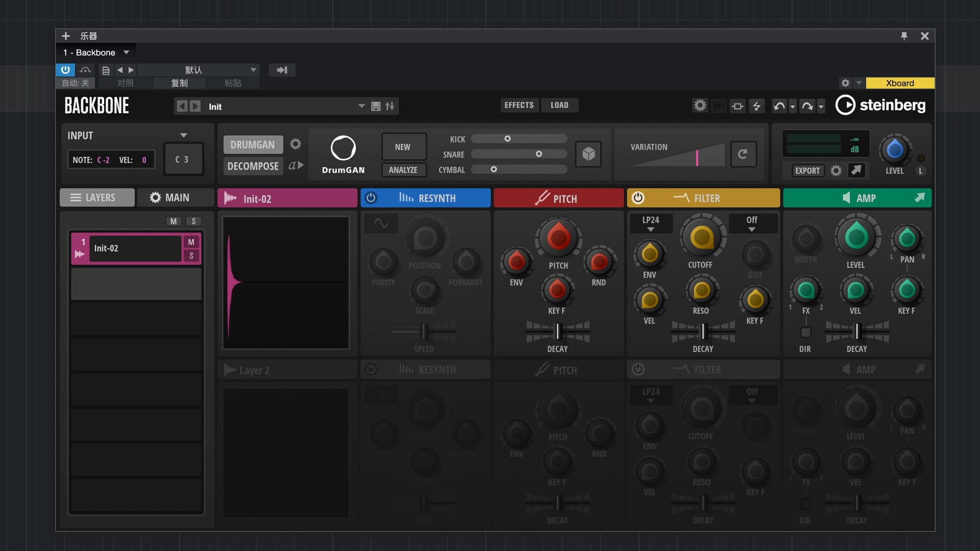Switch to the LAYERS tab
The width and height of the screenshot is (980, 551).
coord(97,197)
